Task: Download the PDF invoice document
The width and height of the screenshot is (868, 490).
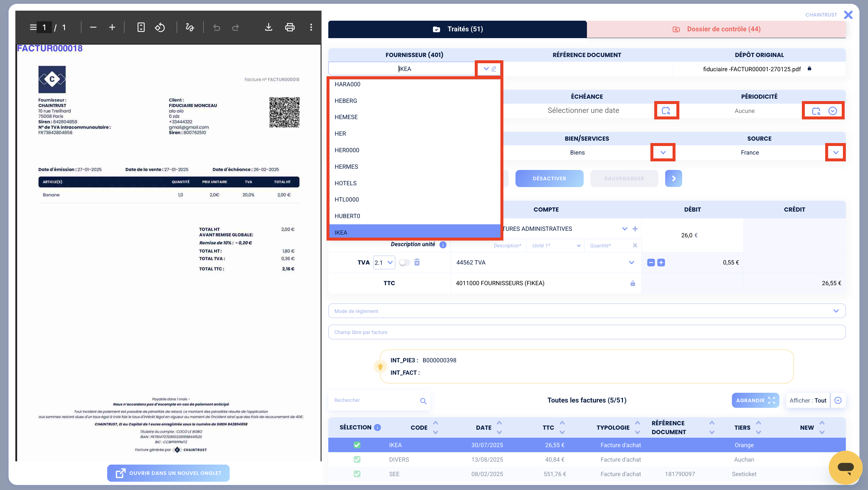Action: (268, 27)
